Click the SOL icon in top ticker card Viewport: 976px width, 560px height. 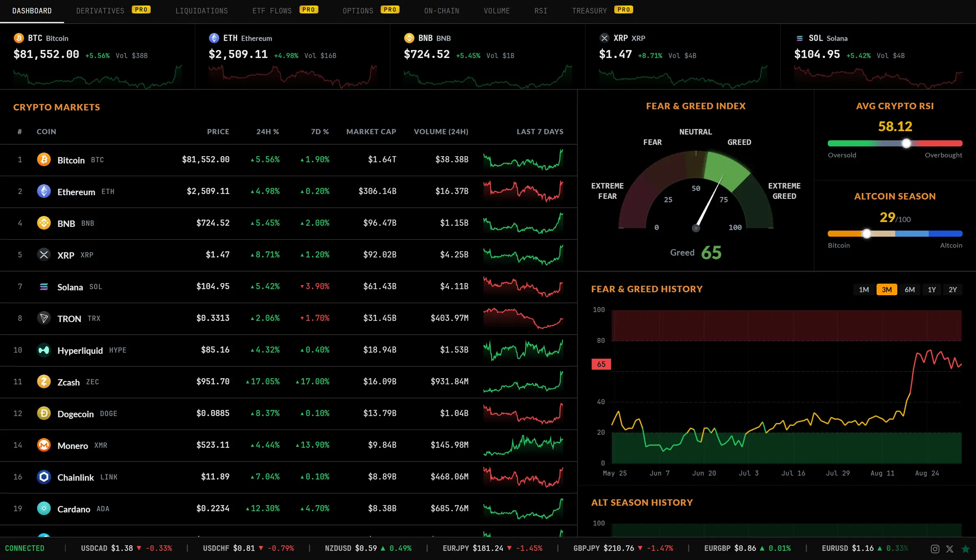click(800, 38)
